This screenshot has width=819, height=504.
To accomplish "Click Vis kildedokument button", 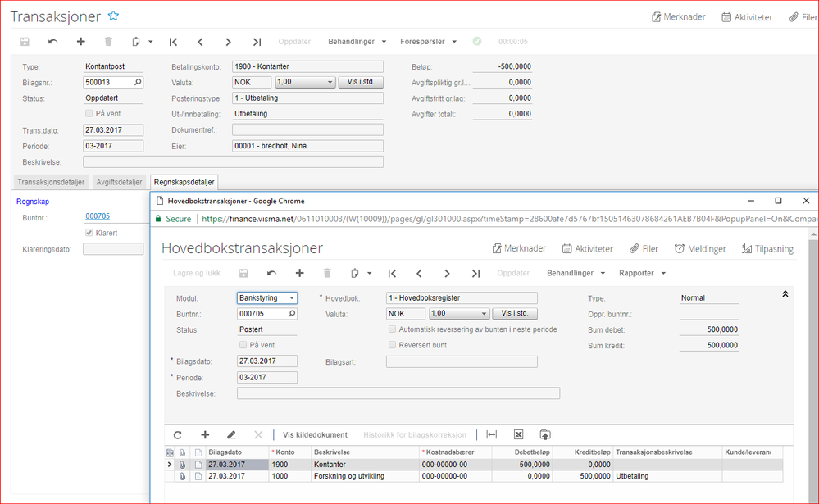I will pyautogui.click(x=315, y=434).
